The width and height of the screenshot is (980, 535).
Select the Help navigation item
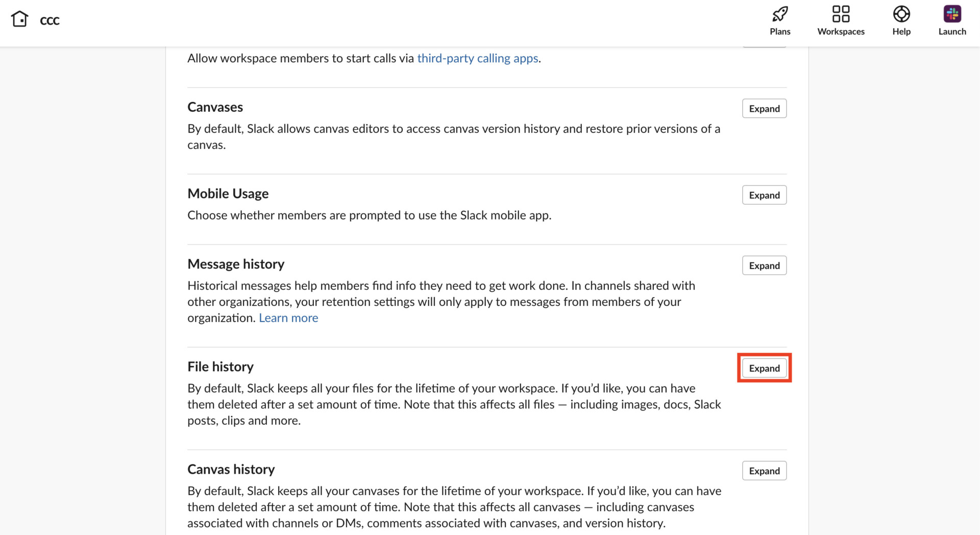pyautogui.click(x=901, y=31)
